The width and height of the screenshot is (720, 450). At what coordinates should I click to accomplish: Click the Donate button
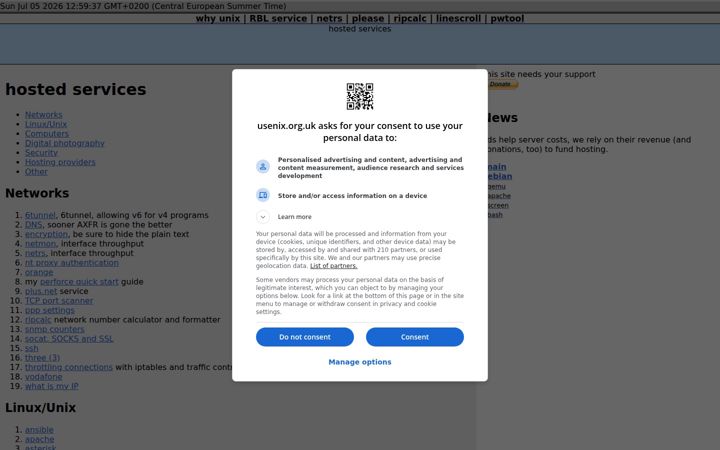point(501,84)
